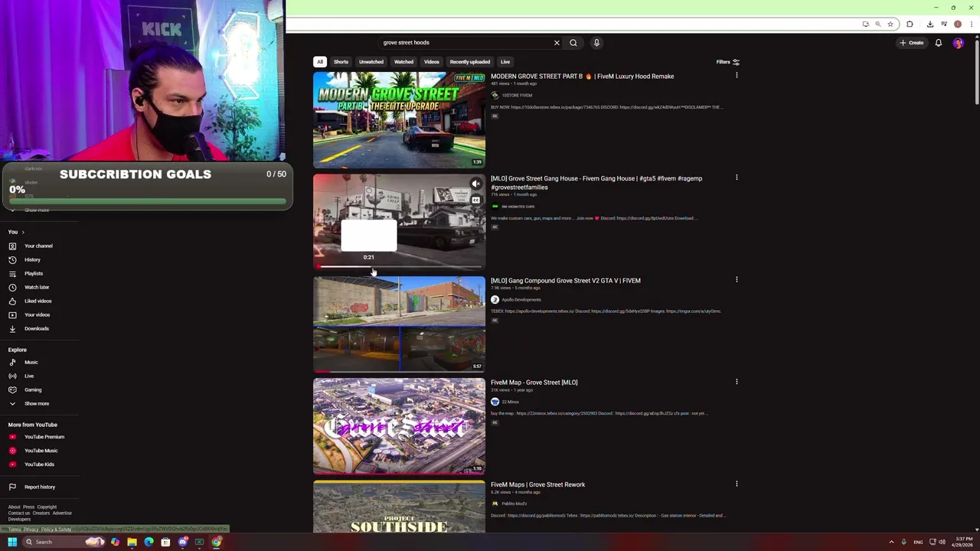980x551 pixels.
Task: Select the Live filter chip
Action: 505,62
